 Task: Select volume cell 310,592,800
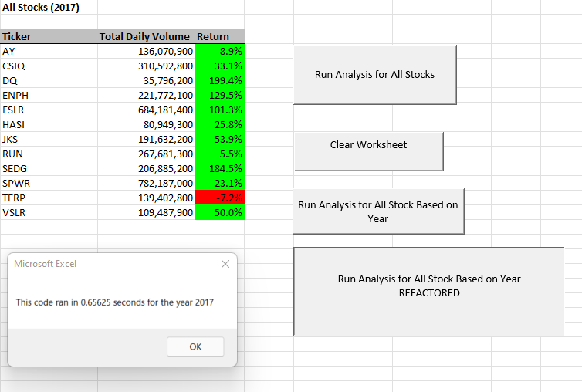146,66
